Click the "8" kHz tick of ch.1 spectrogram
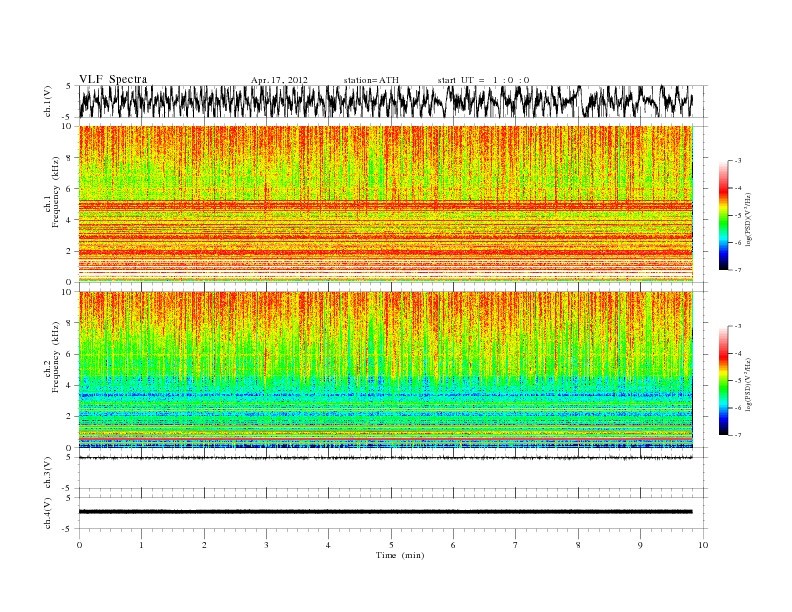 click(70, 158)
